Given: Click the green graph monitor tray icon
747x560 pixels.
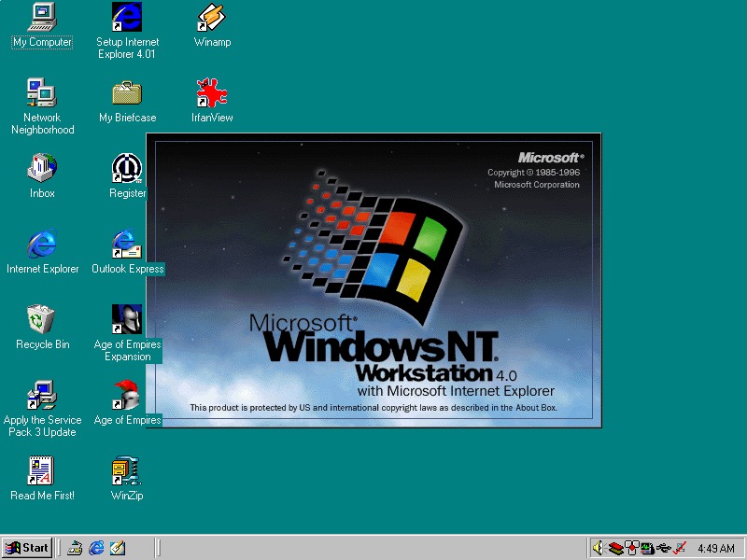Looking at the screenshot, I should pyautogui.click(x=647, y=548).
